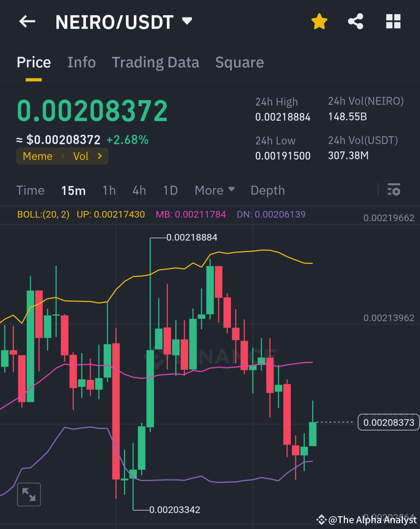Open the Square tab
This screenshot has height=529, width=420.
240,62
